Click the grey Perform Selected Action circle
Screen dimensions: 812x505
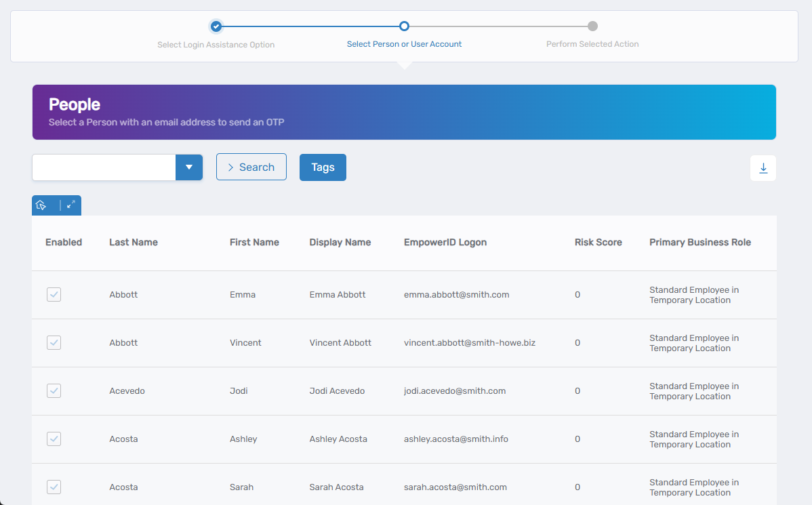(592, 26)
